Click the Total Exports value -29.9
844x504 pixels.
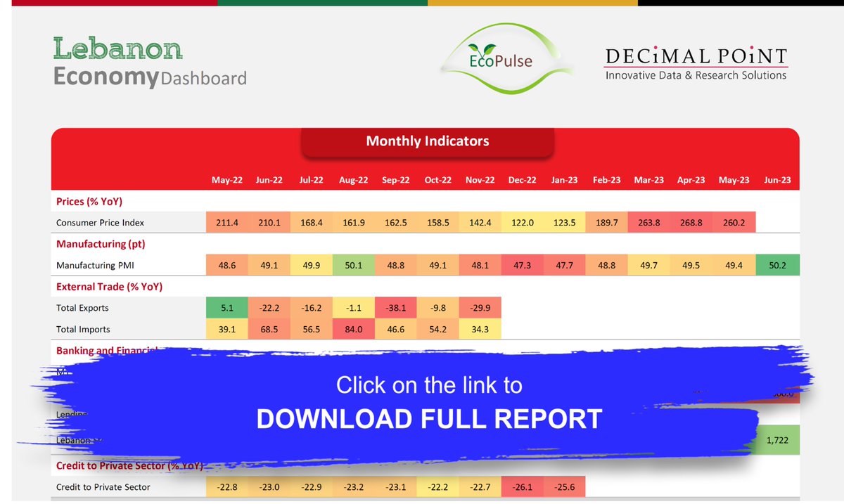pos(480,308)
